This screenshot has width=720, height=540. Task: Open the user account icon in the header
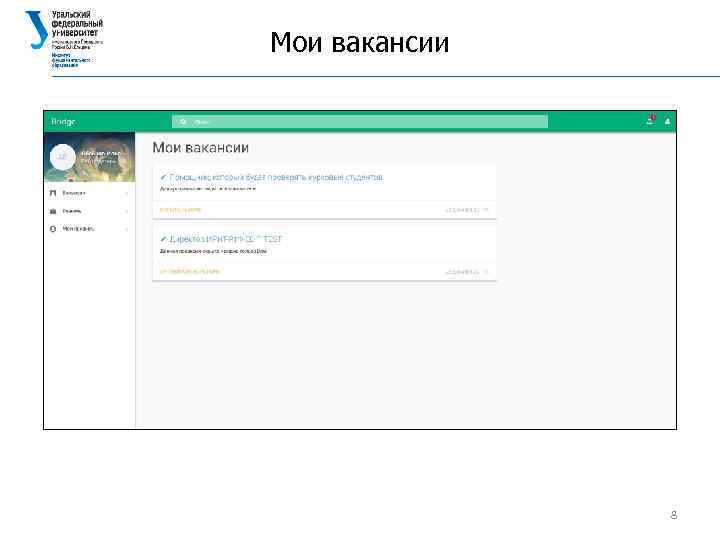tap(667, 122)
